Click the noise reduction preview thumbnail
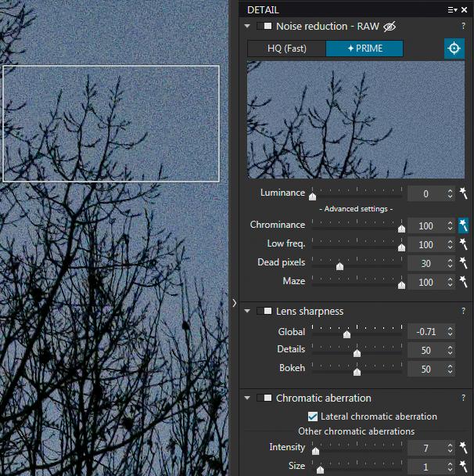Screen dimensions: 474x476 [x=356, y=120]
